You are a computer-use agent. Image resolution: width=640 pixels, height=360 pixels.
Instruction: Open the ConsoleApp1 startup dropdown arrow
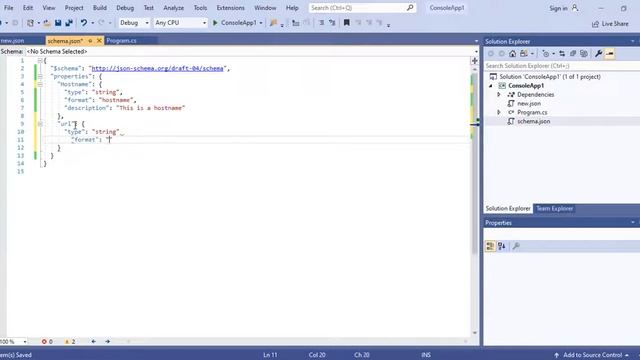261,23
